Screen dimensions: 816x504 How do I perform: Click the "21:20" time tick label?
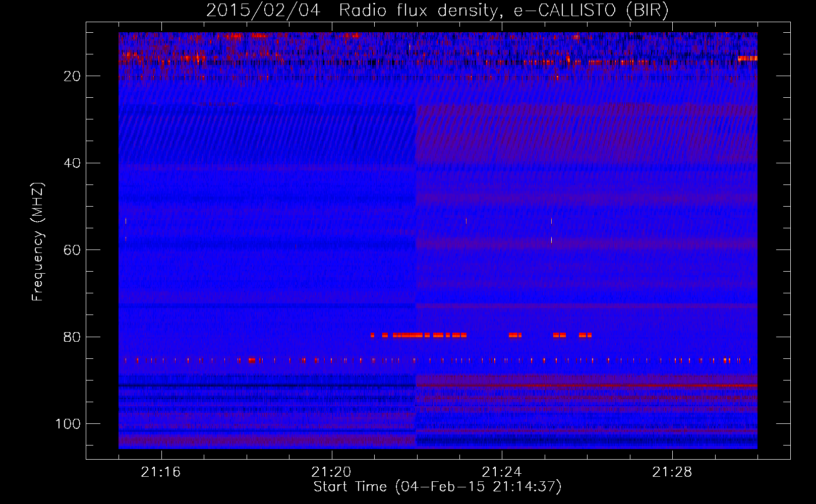(x=331, y=472)
